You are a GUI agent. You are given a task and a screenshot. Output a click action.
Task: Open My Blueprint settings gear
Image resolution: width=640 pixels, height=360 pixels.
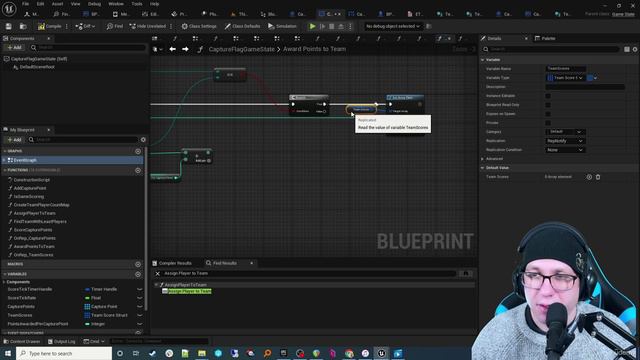point(143,140)
